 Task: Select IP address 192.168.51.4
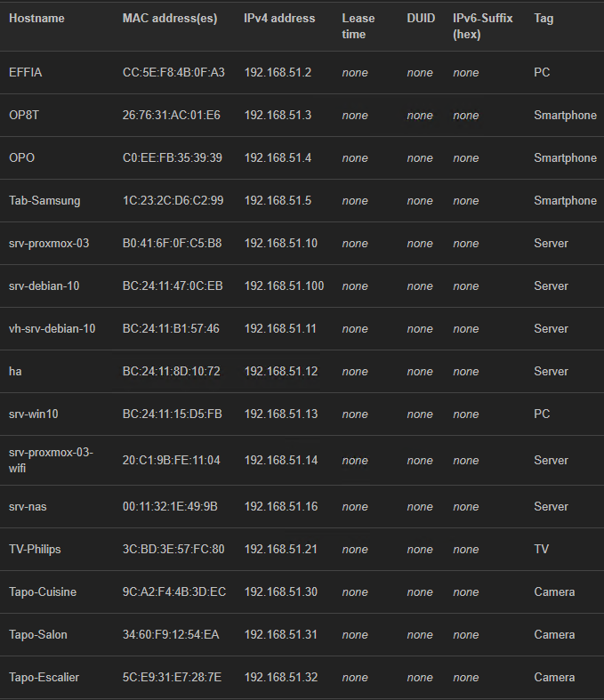(278, 158)
